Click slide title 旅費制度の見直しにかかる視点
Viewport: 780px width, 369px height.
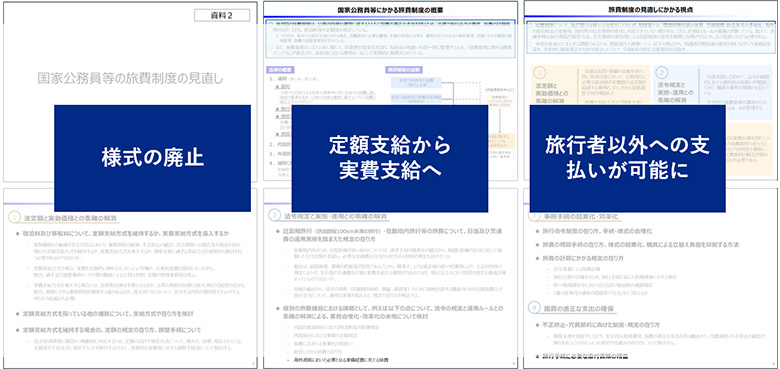651,9
